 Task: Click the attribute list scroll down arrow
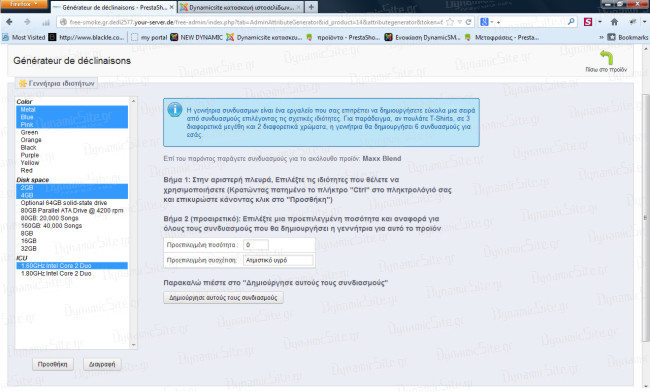pos(133,345)
